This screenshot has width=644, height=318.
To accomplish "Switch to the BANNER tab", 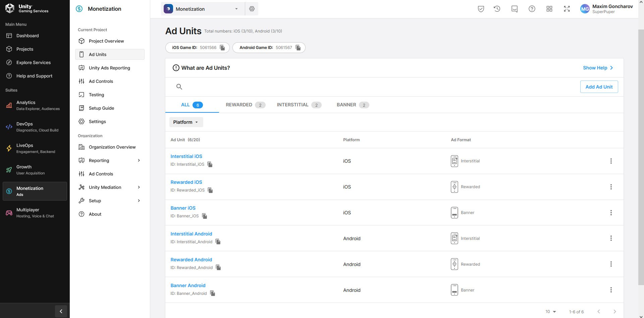I will 352,105.
